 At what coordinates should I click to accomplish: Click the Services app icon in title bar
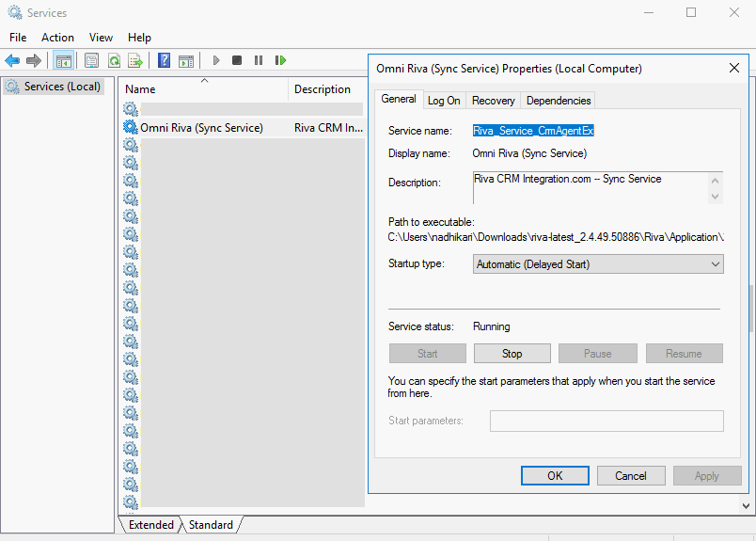pyautogui.click(x=15, y=12)
